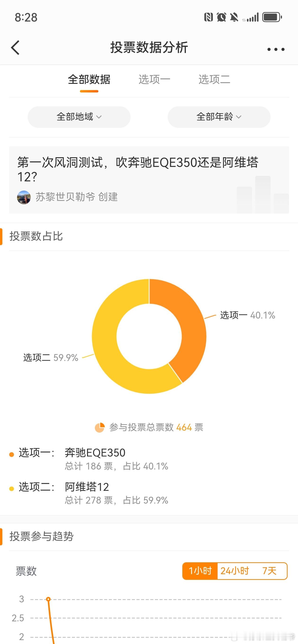Tap the pie icon beside total votes
Image resolution: width=298 pixels, height=644 pixels.
click(99, 427)
